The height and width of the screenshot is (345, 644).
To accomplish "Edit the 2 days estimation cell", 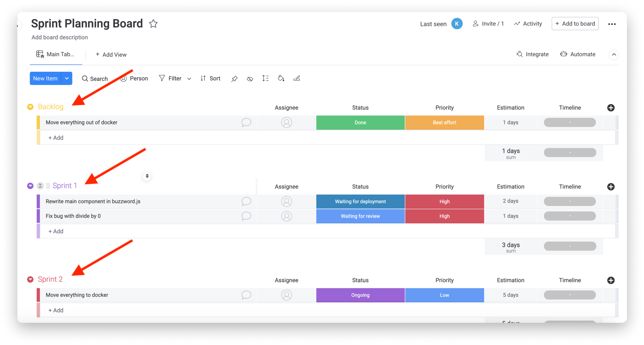I will [511, 201].
